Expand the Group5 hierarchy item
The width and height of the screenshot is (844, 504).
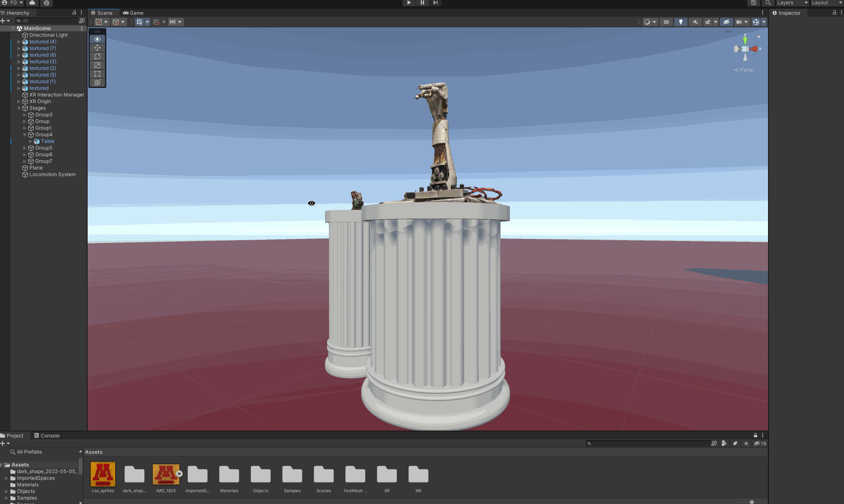click(24, 148)
